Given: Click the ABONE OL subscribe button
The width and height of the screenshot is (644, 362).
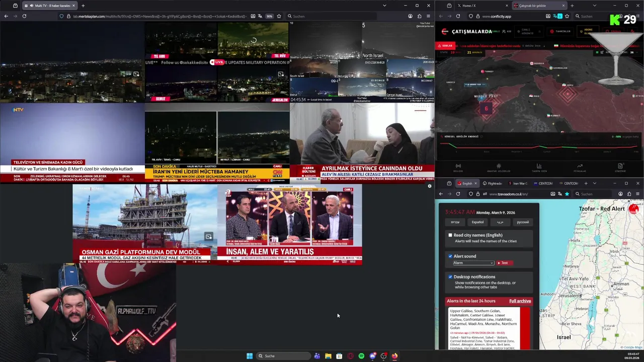Looking at the screenshot, I should pos(588,31).
